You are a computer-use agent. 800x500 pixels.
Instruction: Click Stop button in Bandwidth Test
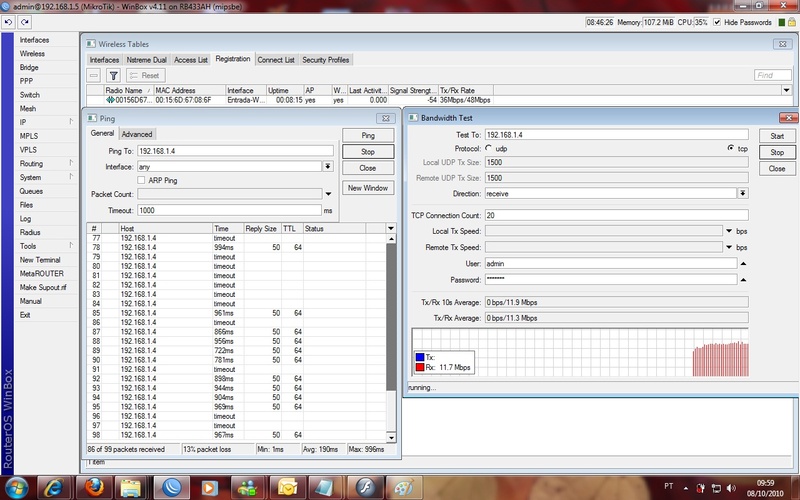click(776, 152)
